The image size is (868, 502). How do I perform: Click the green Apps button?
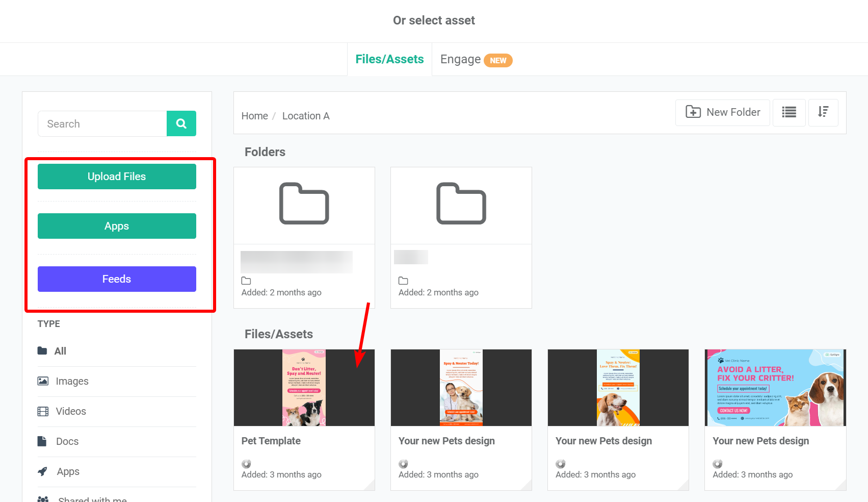[x=117, y=226]
